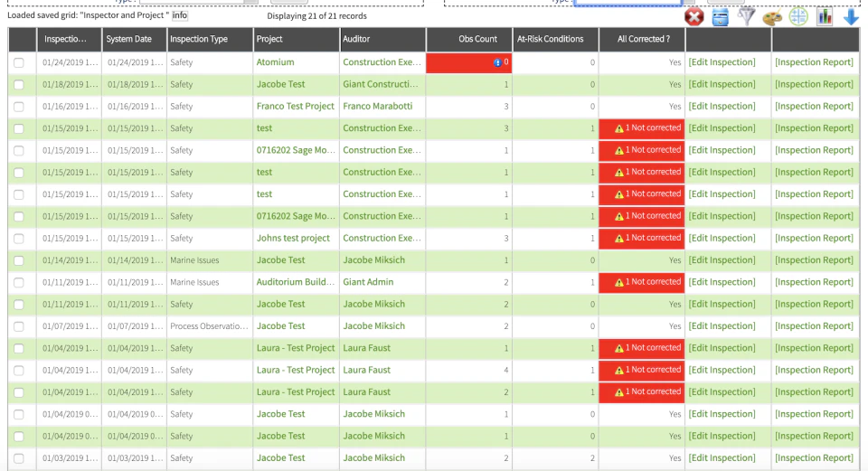Click the Franco Marabotti auditor link
The image size is (868, 471).
pos(378,106)
